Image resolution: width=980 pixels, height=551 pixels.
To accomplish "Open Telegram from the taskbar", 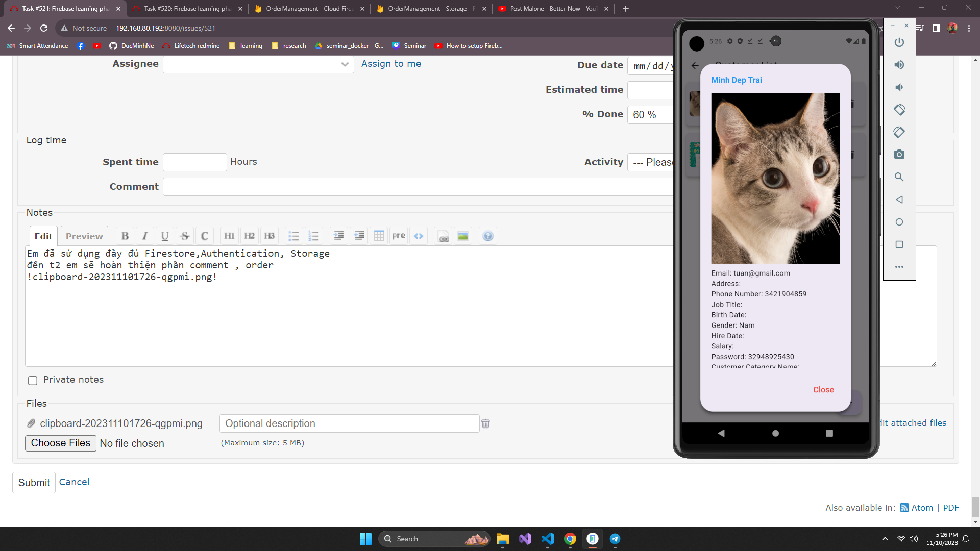I will coord(615,539).
